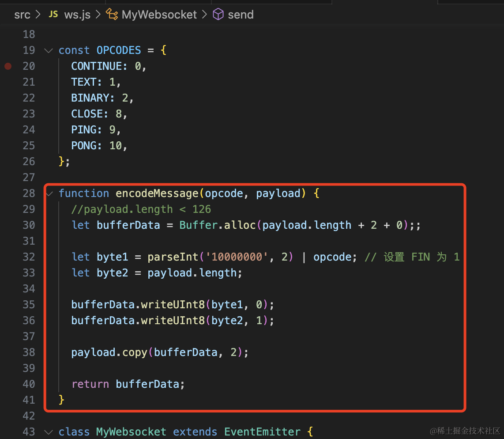
Task: Click the JS file icon in breadcrumb
Action: pos(53,15)
